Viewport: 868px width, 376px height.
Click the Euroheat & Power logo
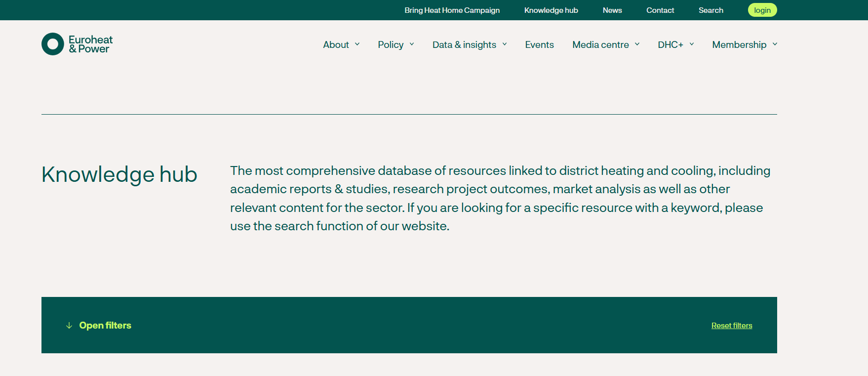click(77, 44)
